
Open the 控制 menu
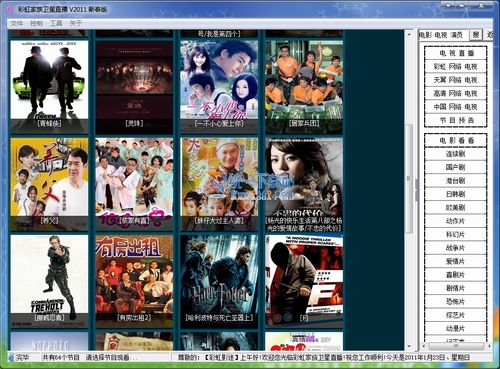(x=36, y=23)
